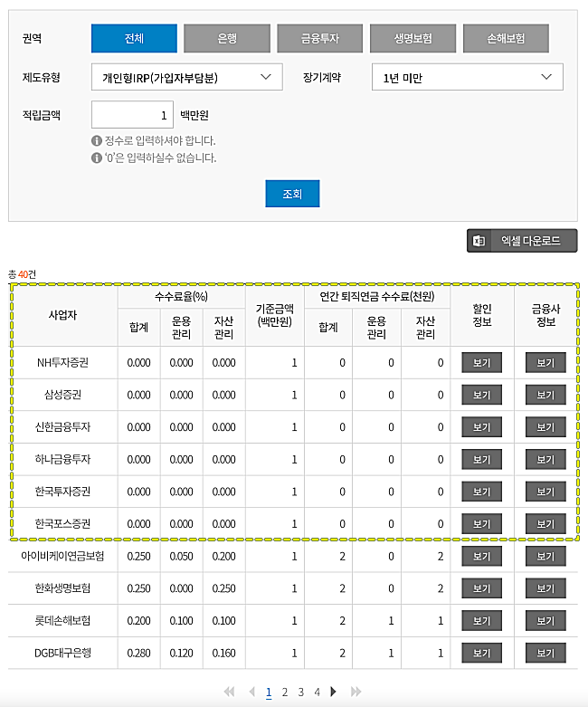Jump to the last page arrow
The width and height of the screenshot is (588, 707).
[356, 692]
